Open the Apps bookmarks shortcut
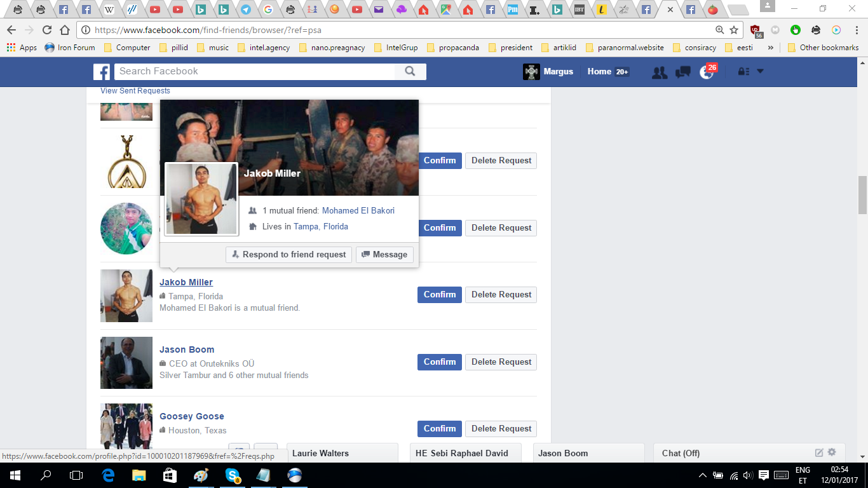The image size is (868, 488). (x=22, y=48)
